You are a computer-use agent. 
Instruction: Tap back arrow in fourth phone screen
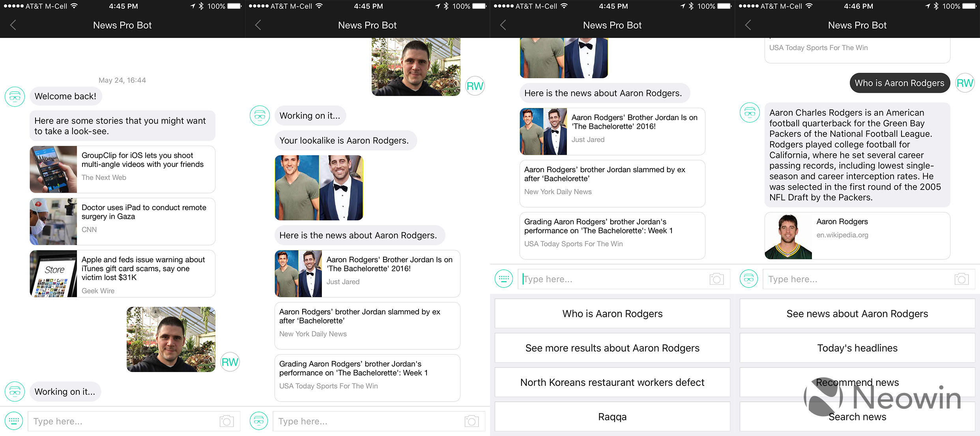pos(748,25)
